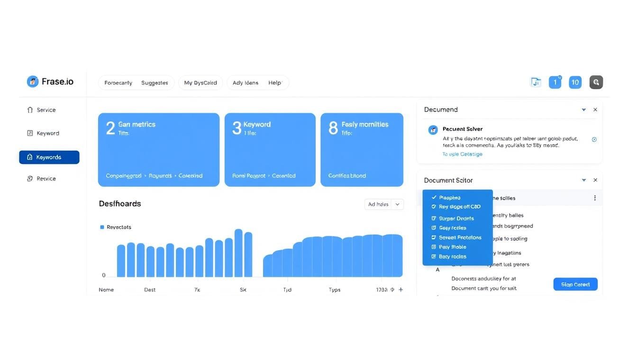The height and width of the screenshot is (364, 637).
Task: Click the blue '10' badge icon
Action: pos(575,82)
